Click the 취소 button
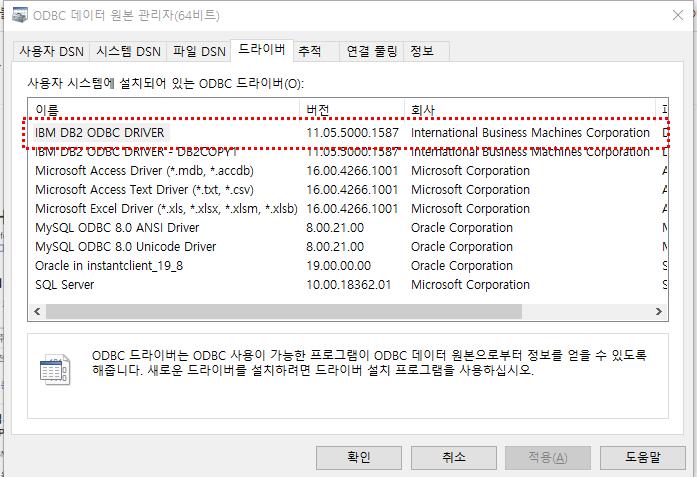Screen dimensions: 697x477 coord(453,457)
